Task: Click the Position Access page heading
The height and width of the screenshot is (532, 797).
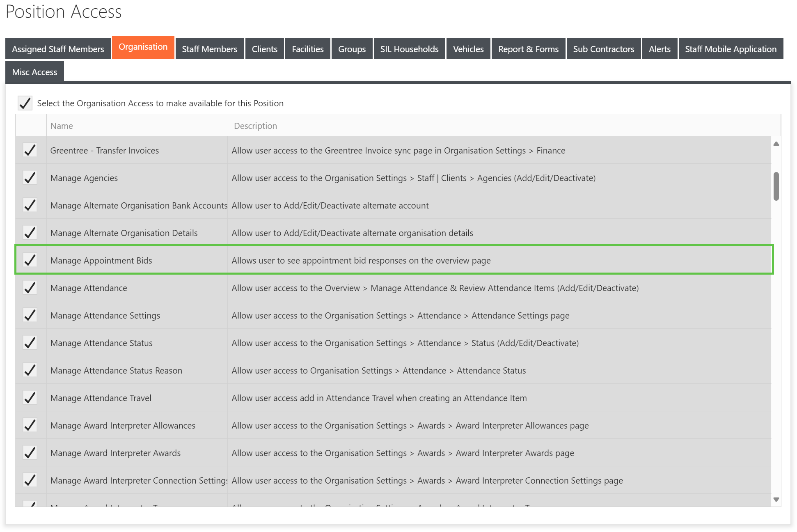Action: 64,11
